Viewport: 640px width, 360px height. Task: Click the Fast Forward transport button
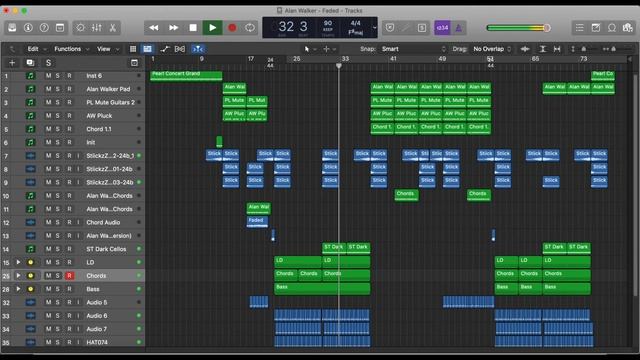[173, 28]
